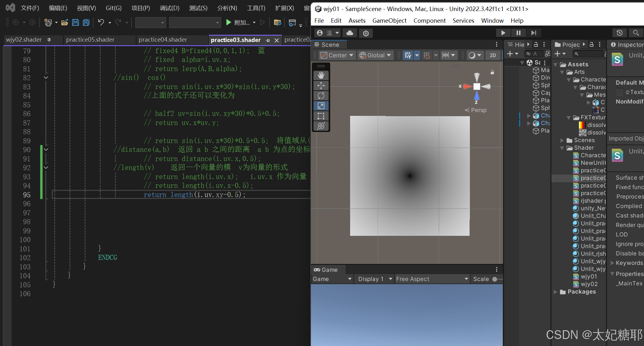Image resolution: width=644 pixels, height=346 pixels.
Task: Collapse the Shader folder in Project
Action: pyautogui.click(x=562, y=148)
